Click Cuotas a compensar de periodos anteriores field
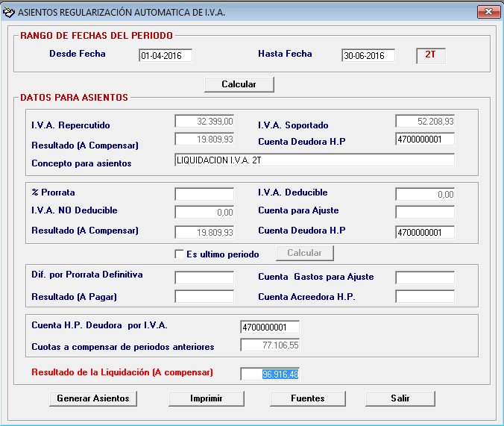Screen dimensions: 504x426 coord(270,345)
